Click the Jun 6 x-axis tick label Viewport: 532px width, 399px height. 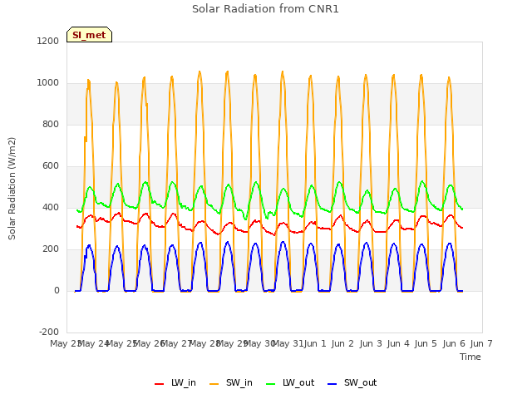454,343
